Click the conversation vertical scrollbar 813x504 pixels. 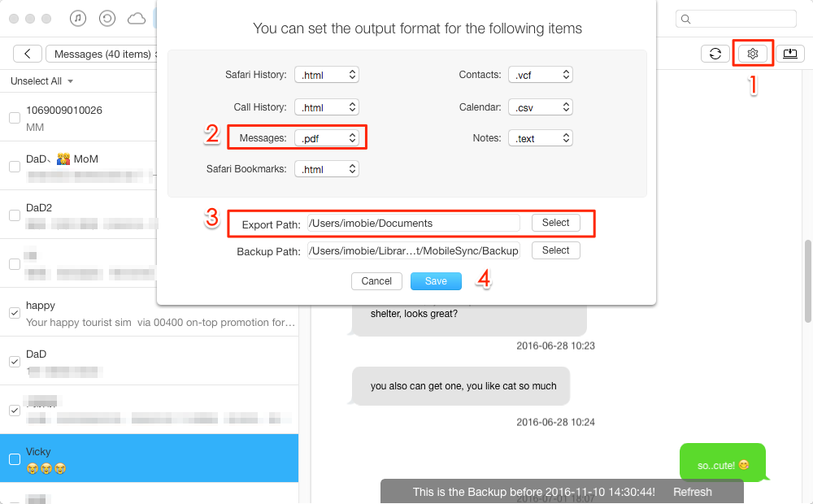coord(808,281)
